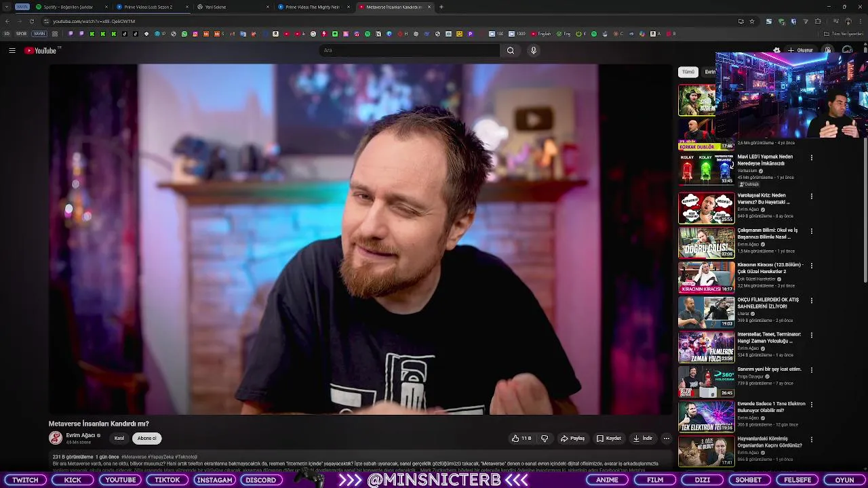
Task: Subscribe using the Abone ol button
Action: (x=146, y=439)
